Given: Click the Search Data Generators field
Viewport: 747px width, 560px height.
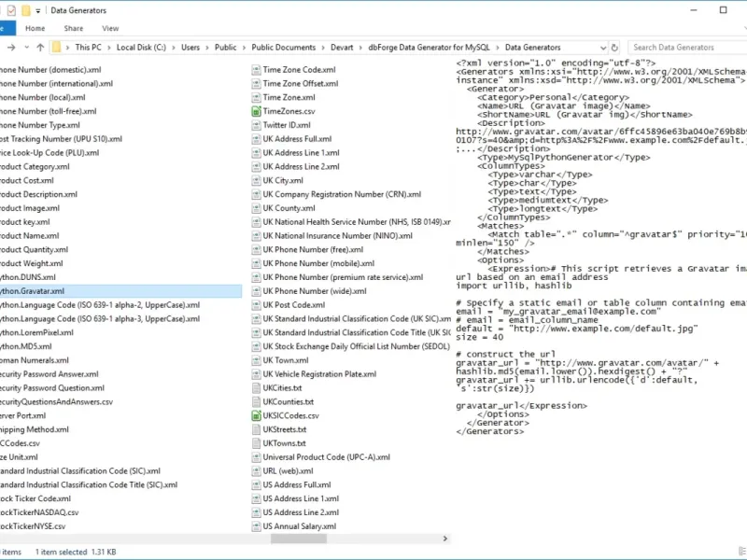Looking at the screenshot, I should coord(687,48).
